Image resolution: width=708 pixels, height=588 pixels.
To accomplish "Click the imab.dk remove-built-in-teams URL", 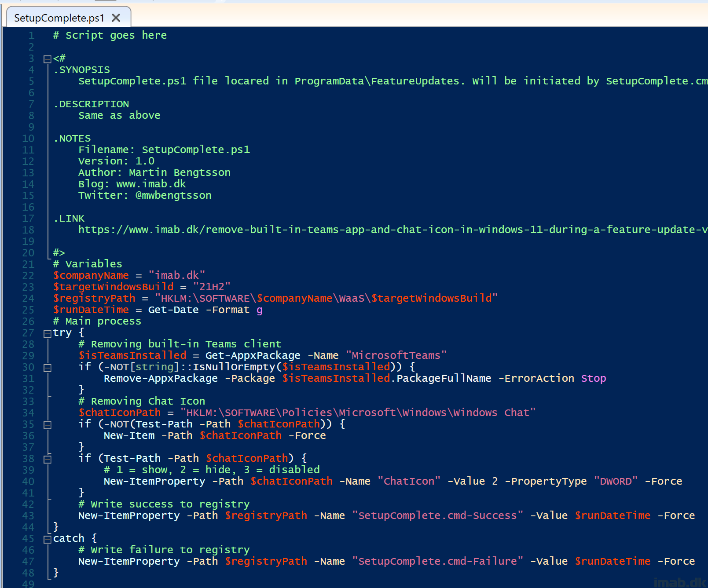I will click(x=392, y=230).
